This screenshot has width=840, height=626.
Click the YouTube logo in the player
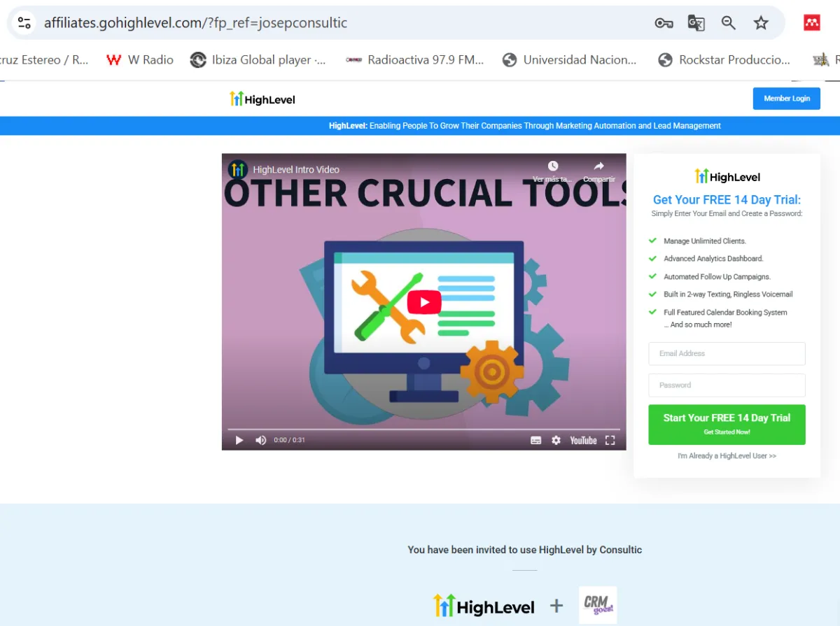(583, 441)
